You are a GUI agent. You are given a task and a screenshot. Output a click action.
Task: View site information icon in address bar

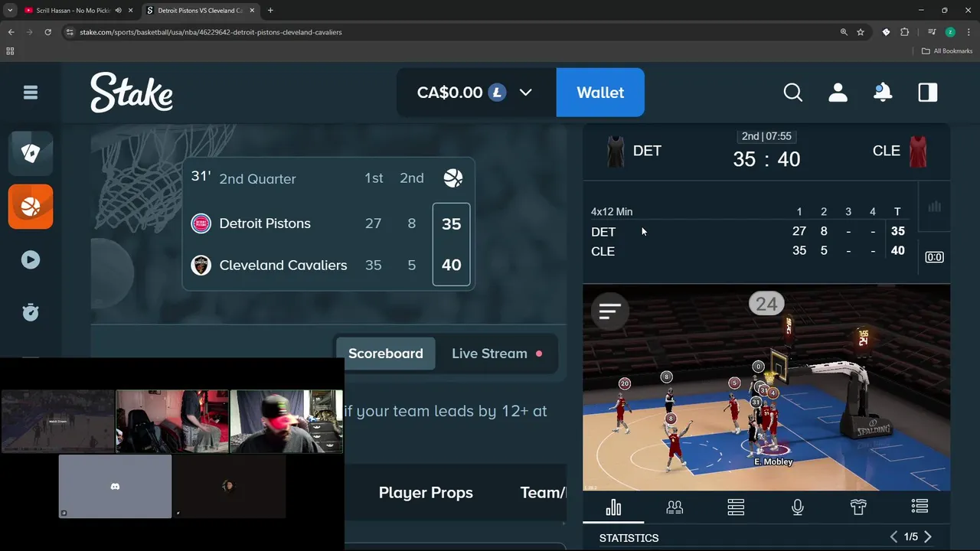click(70, 32)
